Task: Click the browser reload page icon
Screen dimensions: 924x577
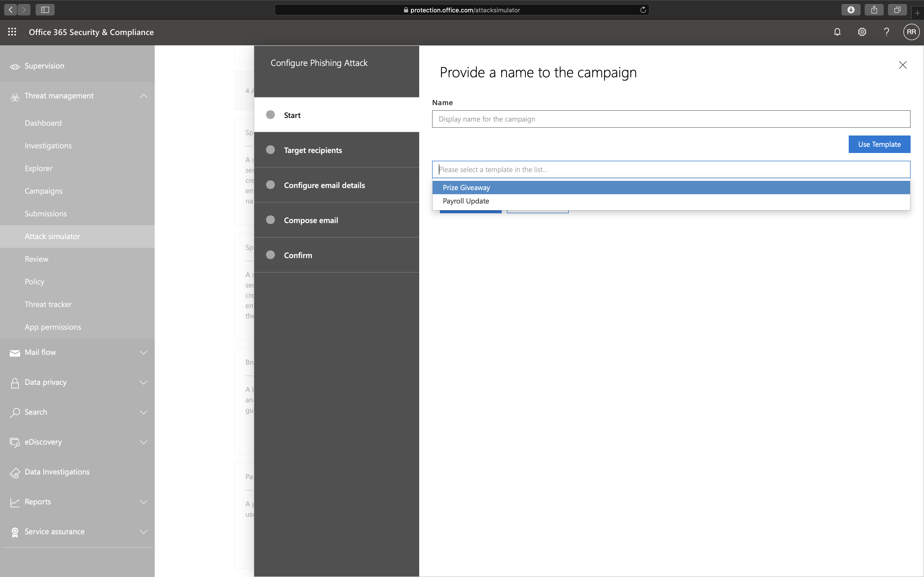Action: click(643, 10)
